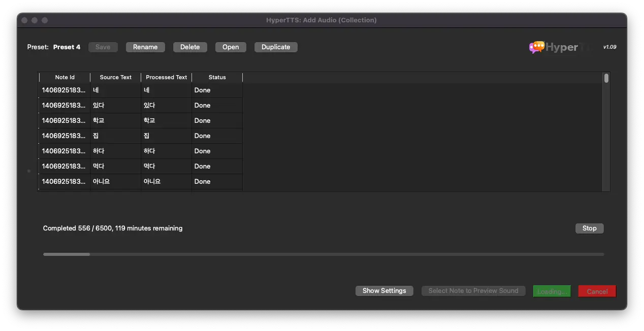The height and width of the screenshot is (331, 644).
Task: Click the table's vertical scrollbar handle
Action: pyautogui.click(x=606, y=78)
